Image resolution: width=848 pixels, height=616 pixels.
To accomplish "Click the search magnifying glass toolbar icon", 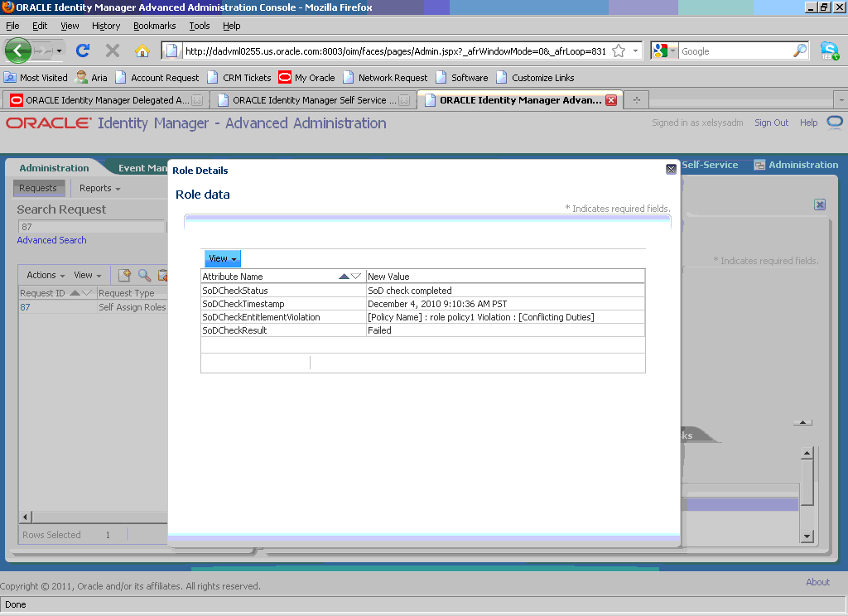I will point(142,275).
